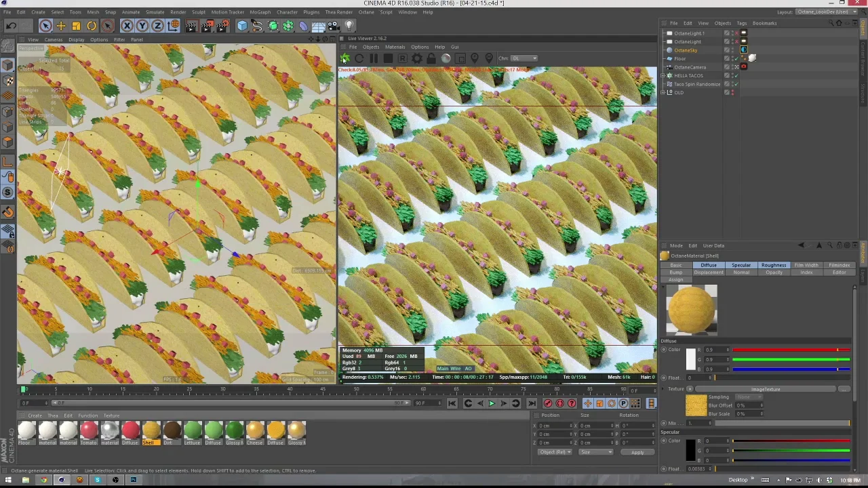Select the Cheese material thumbnail

[255, 432]
